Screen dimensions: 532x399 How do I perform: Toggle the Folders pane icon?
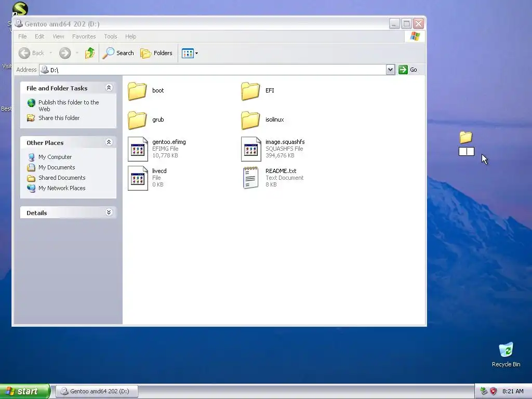pyautogui.click(x=145, y=53)
